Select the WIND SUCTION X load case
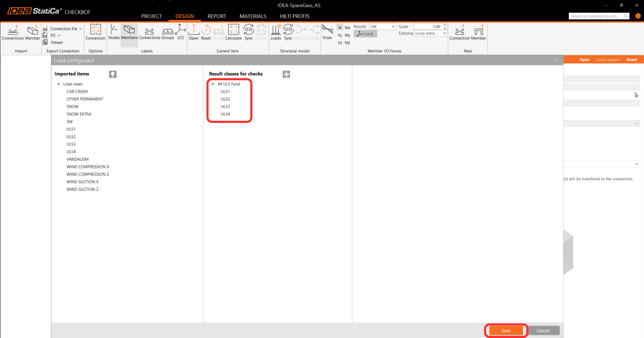This screenshot has width=644, height=338. pos(82,182)
